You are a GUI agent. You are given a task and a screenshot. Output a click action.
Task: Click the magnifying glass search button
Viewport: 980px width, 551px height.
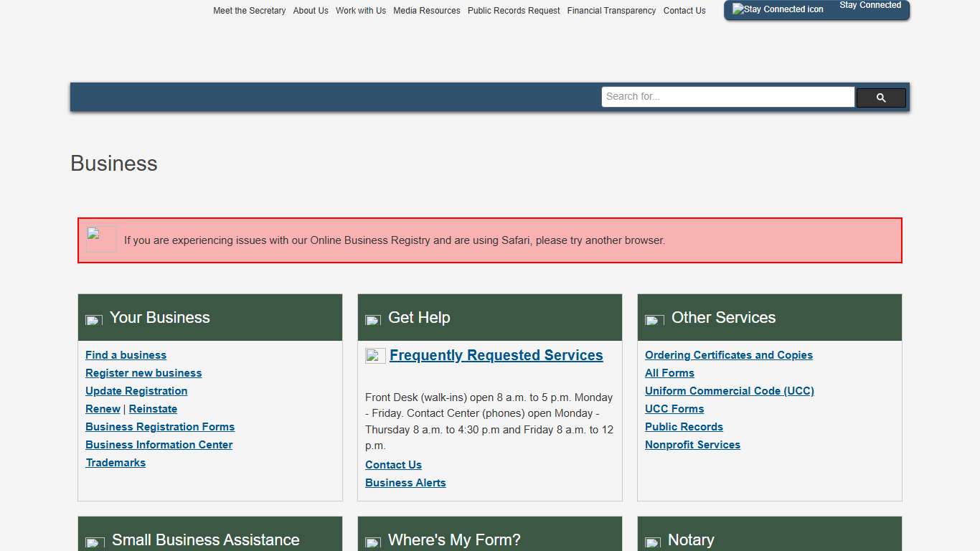coord(881,98)
